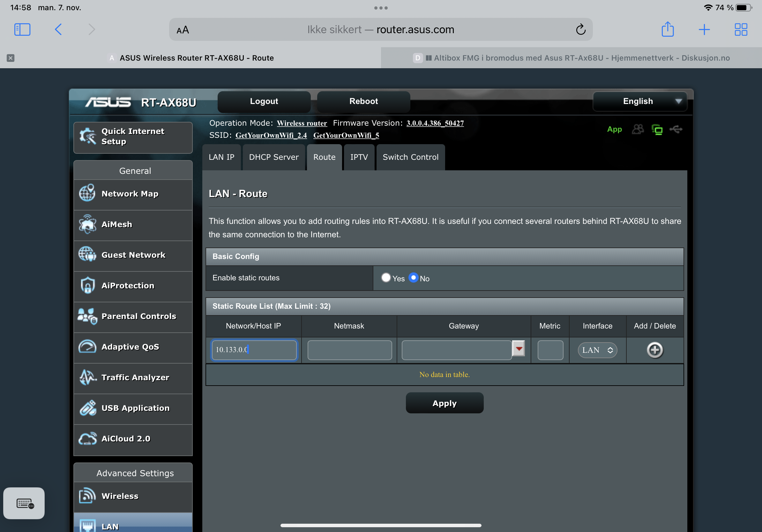
Task: Click the green App link
Action: (614, 129)
